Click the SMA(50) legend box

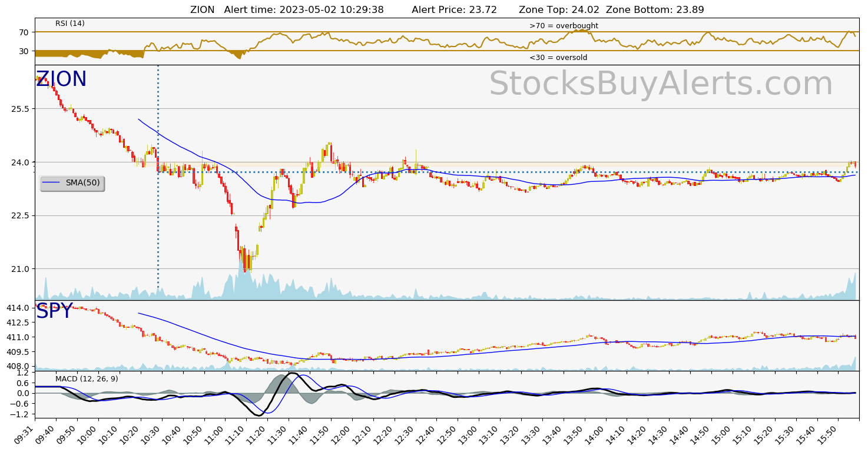[x=72, y=184]
